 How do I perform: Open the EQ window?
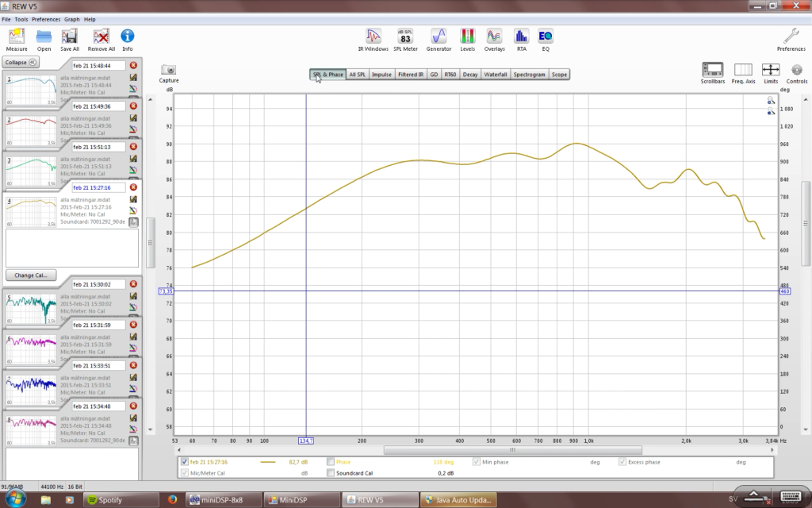[x=546, y=40]
